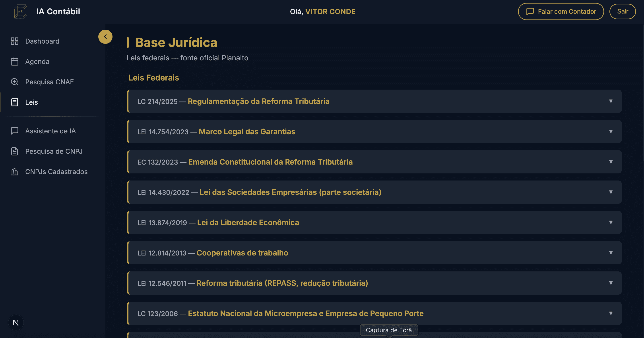Select the Leis document icon
The width and height of the screenshot is (644, 338).
tap(14, 102)
